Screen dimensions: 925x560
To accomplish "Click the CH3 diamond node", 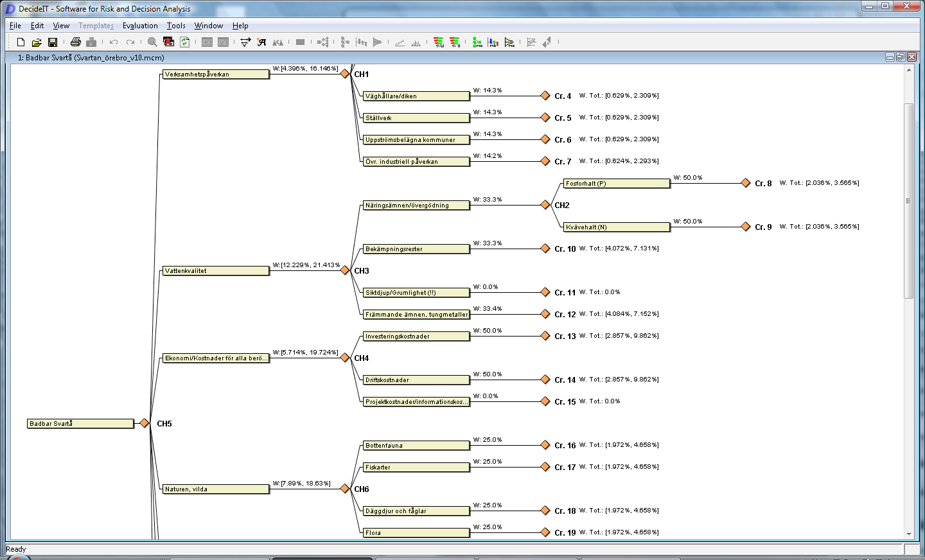I will (x=345, y=270).
